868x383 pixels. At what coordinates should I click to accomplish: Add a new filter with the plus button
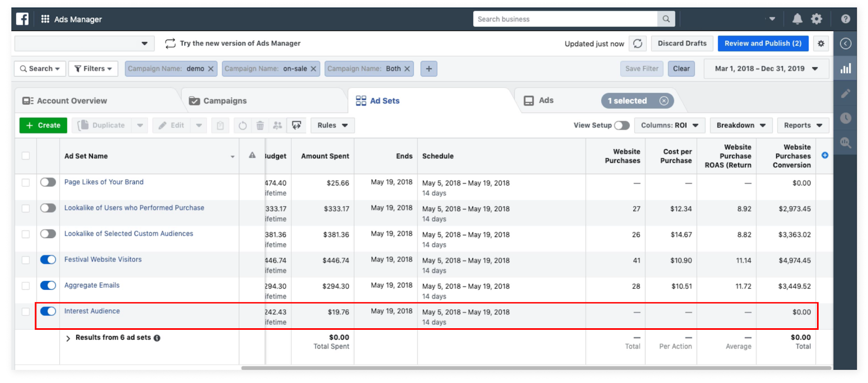429,69
